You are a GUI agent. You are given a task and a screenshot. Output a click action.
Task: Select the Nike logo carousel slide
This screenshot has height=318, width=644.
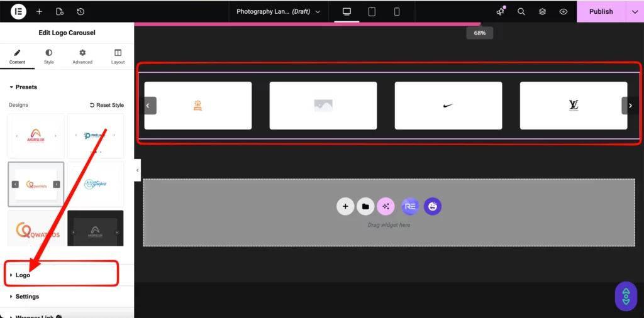pos(448,106)
